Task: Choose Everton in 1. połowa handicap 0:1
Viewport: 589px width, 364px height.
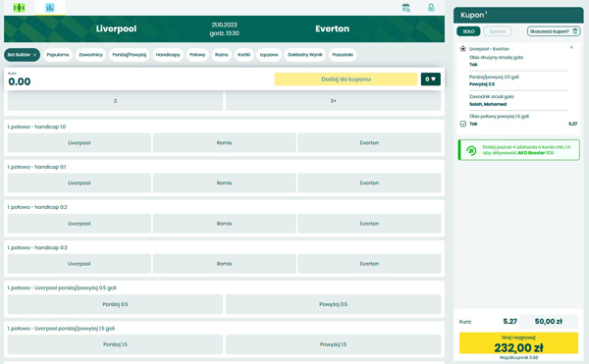Action: 369,183
